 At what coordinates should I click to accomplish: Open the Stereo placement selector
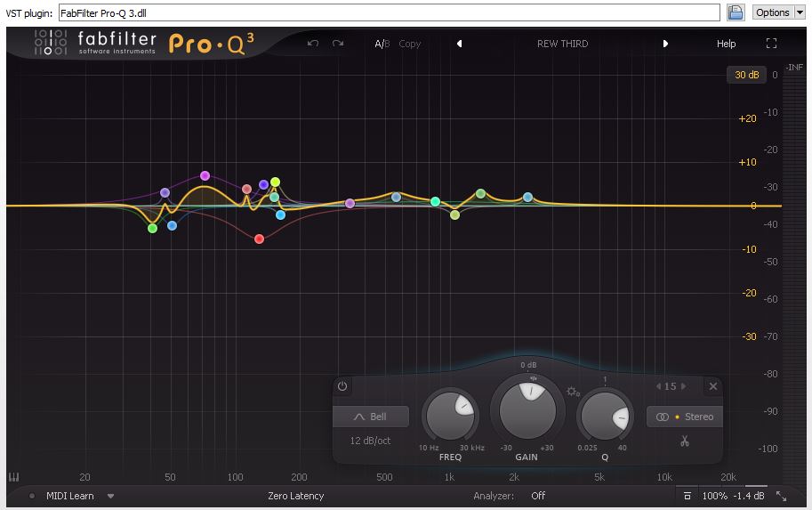coord(685,417)
